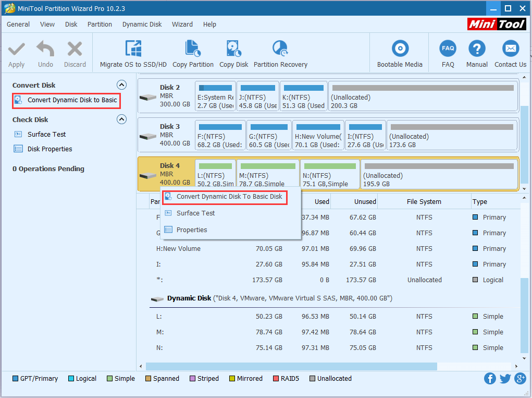Choose Properties from context menu
This screenshot has height=398, width=532.
(231, 230)
